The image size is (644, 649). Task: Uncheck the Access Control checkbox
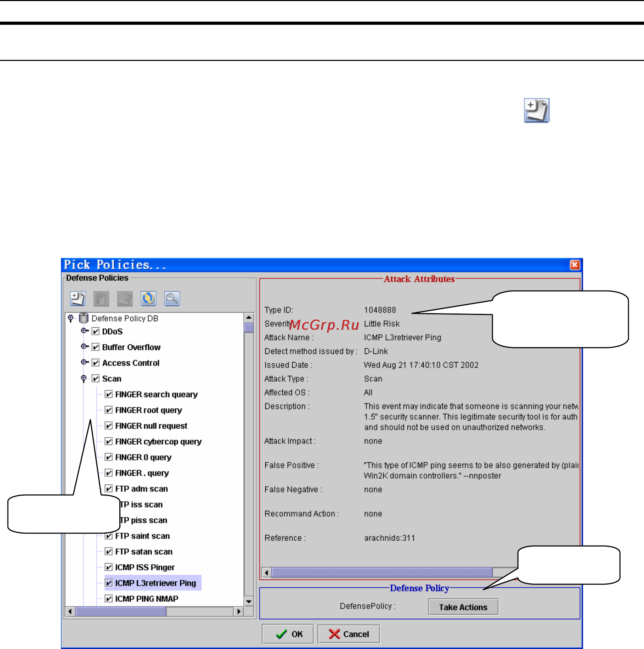coord(96,363)
